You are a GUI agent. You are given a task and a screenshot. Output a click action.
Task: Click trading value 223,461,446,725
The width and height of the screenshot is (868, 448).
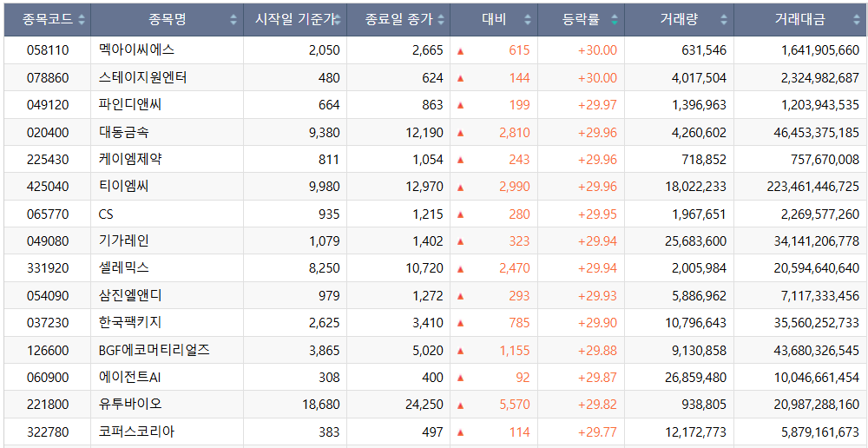(813, 187)
